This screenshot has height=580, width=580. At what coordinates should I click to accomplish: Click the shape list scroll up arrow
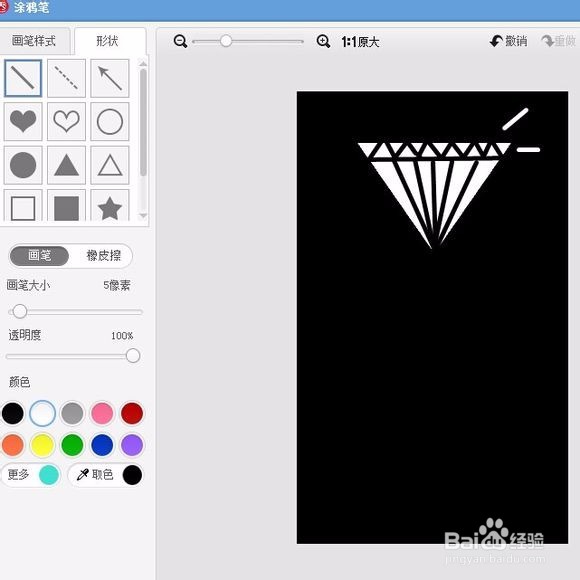click(143, 64)
